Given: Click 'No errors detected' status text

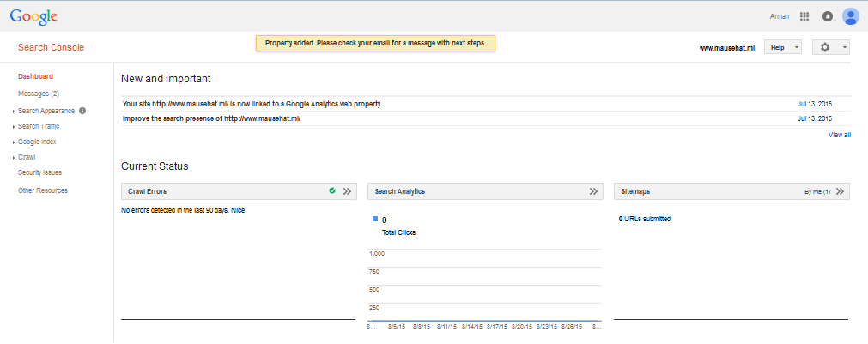Looking at the screenshot, I should tap(184, 211).
